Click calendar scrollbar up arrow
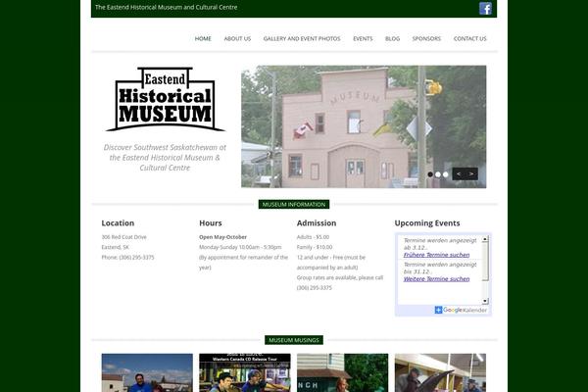Viewport: 588px width, 392px height. tap(485, 239)
